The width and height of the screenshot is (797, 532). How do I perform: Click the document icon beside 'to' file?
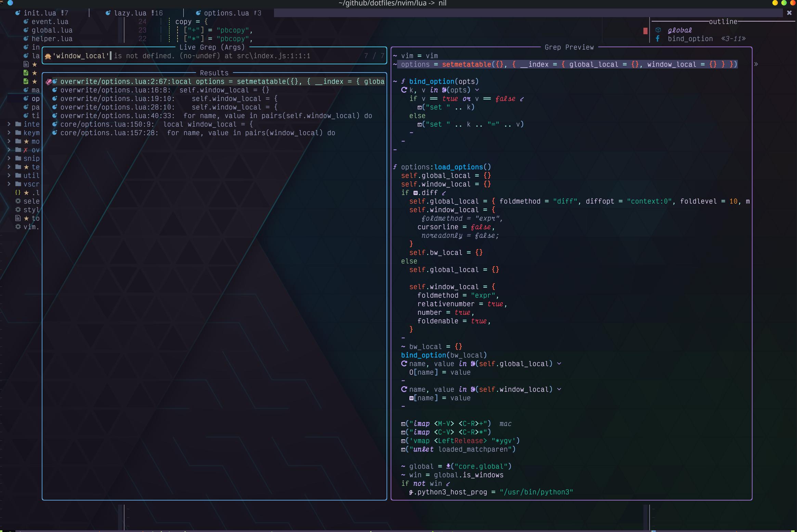[x=18, y=218]
